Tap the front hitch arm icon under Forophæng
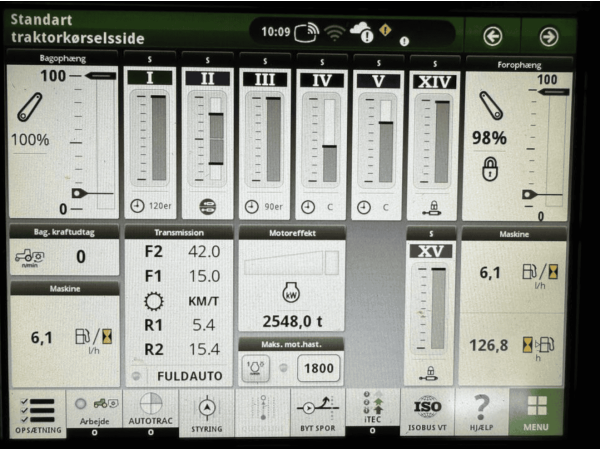Viewport: 600px width, 450px height. (x=491, y=105)
